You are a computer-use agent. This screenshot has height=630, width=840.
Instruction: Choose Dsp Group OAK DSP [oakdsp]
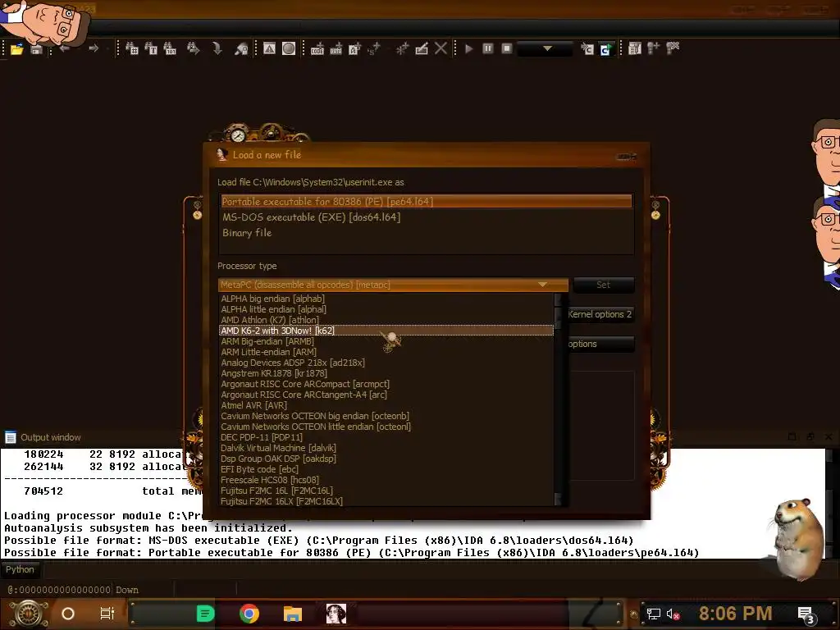[x=386, y=459]
